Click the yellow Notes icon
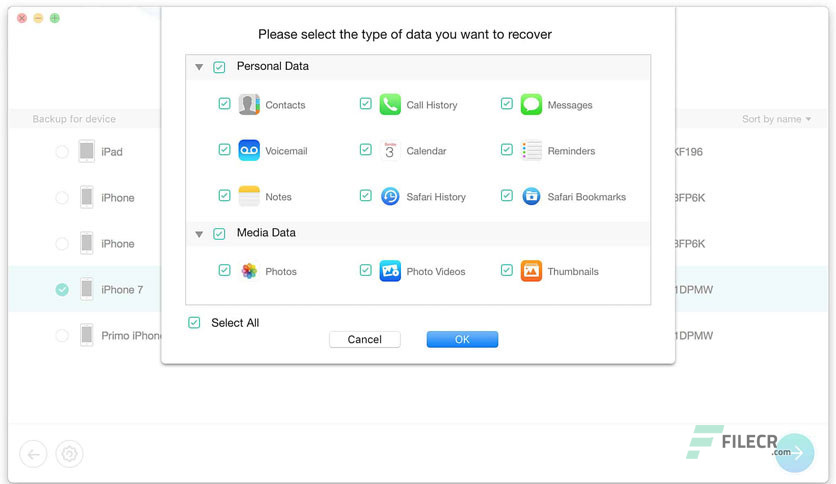The image size is (836, 484). [249, 196]
